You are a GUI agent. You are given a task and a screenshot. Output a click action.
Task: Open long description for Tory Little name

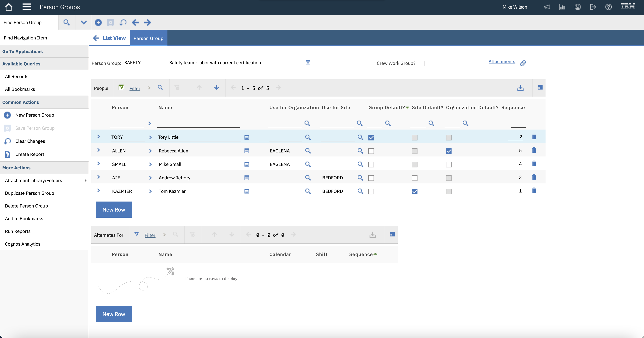[246, 137]
